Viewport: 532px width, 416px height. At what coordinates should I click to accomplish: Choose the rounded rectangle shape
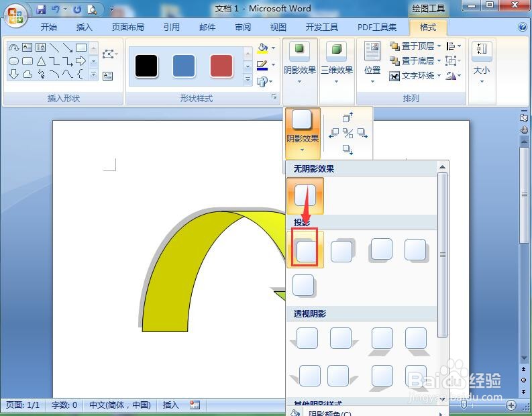coord(27,61)
